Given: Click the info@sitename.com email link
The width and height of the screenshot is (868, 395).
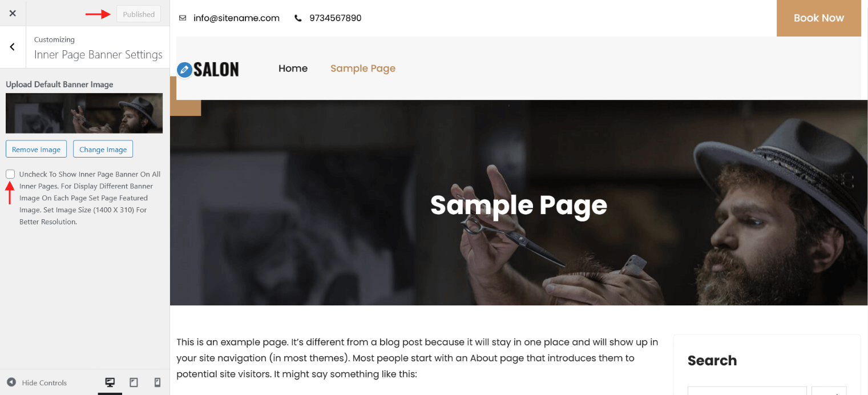Looking at the screenshot, I should point(236,18).
